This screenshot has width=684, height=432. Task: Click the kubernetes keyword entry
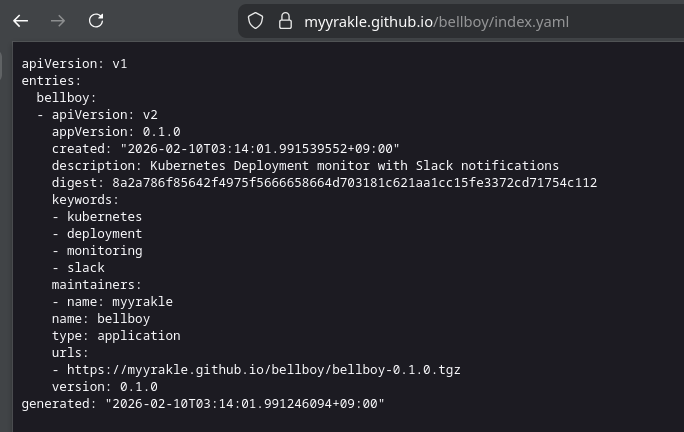click(104, 216)
